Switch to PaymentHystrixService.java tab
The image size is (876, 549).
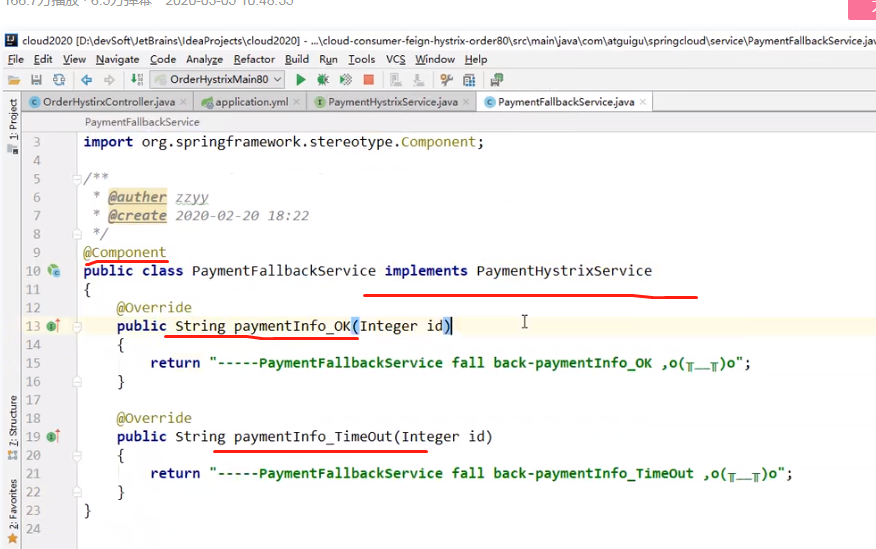point(393,102)
